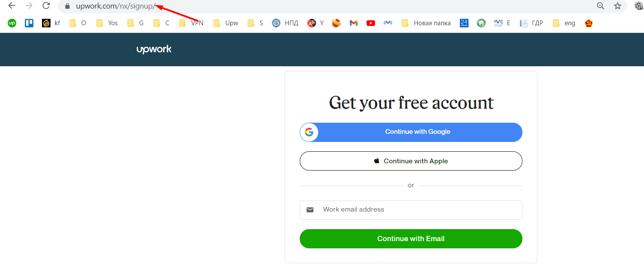Open the Trello bookmark icon
This screenshot has width=644, height=277.
point(29,23)
